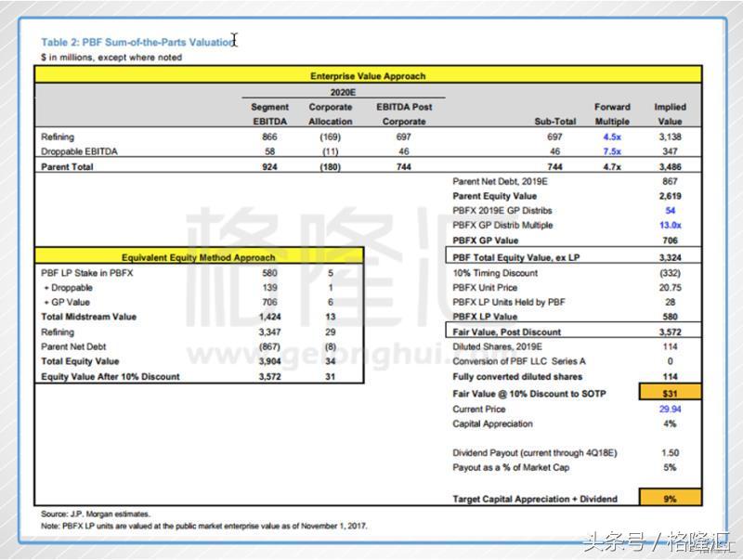The width and height of the screenshot is (743, 560).
Task: Select the "2020E" column group header
Action: (343, 92)
